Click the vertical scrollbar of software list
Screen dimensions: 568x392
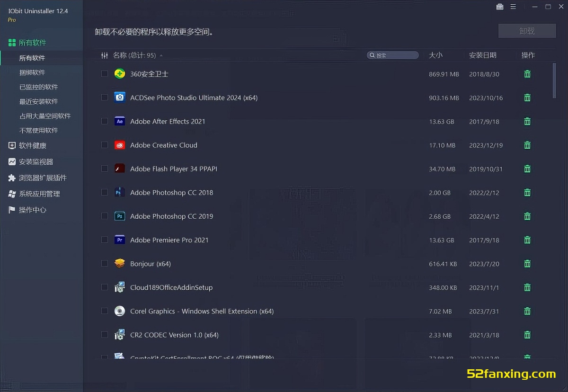(554, 80)
